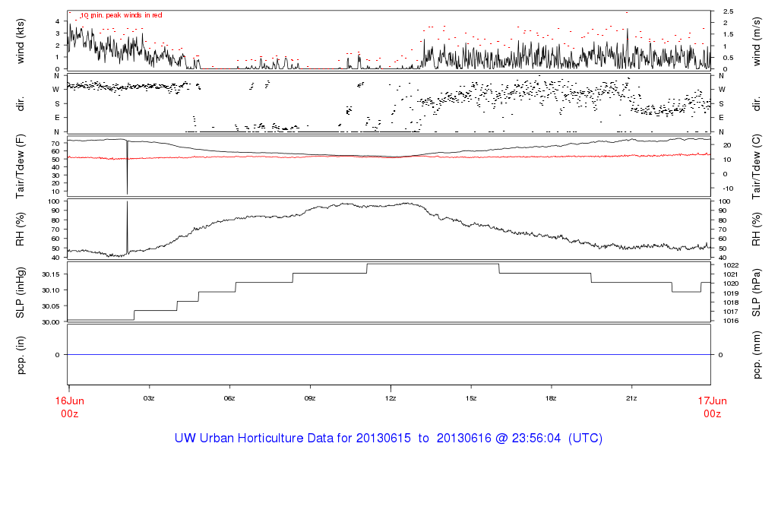
Task: Click the 'Tair/Tdew (C)' axis label
Action: (x=756, y=166)
